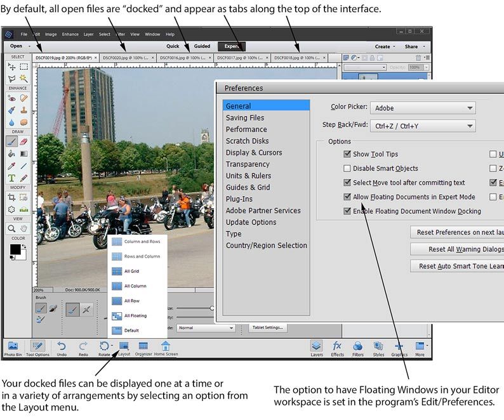Viewport: 504px width, 420px height.
Task: Click the Undo button
Action: point(62,348)
